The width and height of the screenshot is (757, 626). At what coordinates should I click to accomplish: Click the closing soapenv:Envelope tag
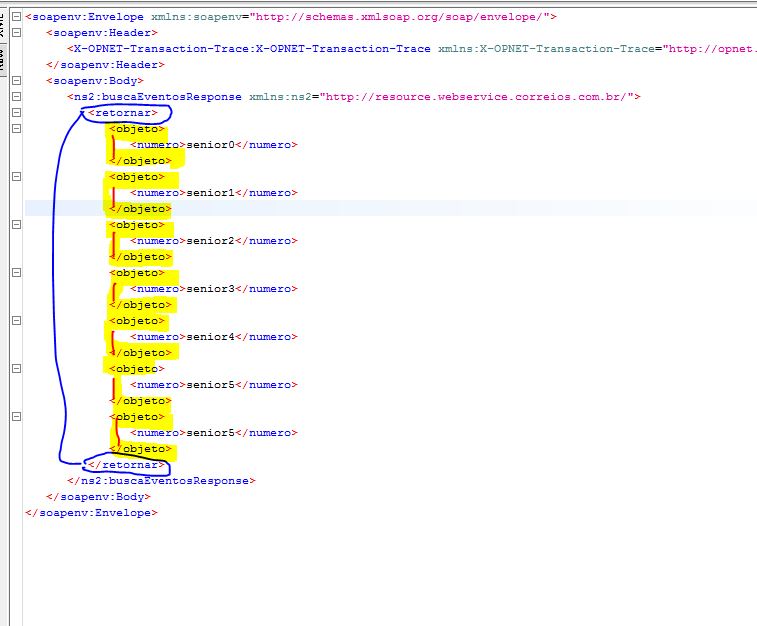91,513
